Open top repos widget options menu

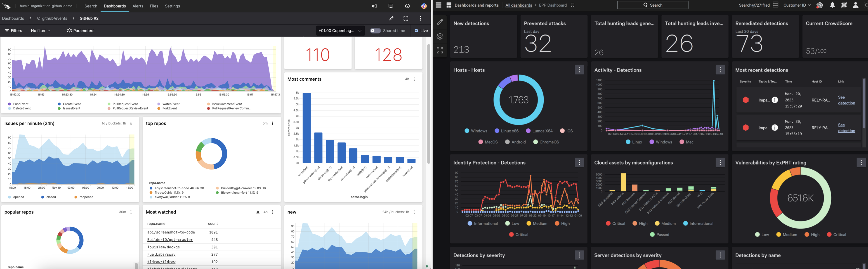pyautogui.click(x=273, y=123)
